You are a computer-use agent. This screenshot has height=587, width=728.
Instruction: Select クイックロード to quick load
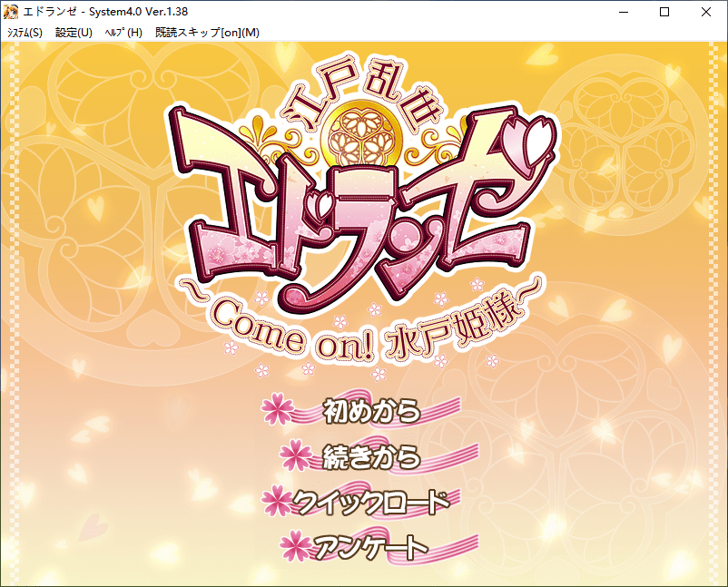(370, 501)
